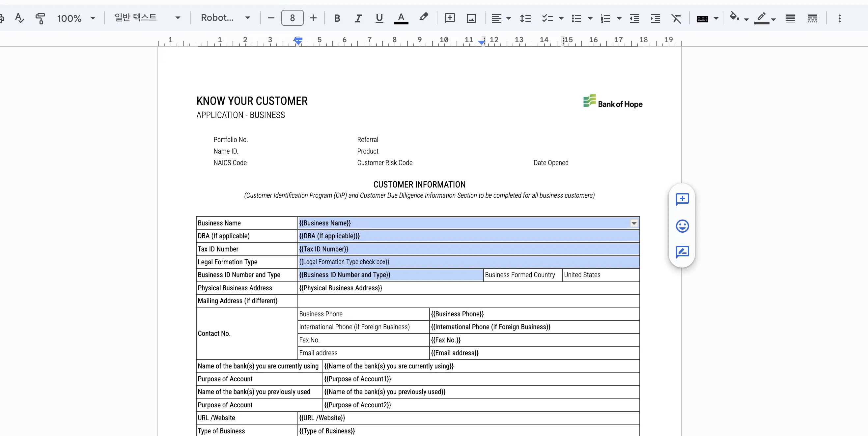Click the "Business Formed Country" cell

point(523,275)
